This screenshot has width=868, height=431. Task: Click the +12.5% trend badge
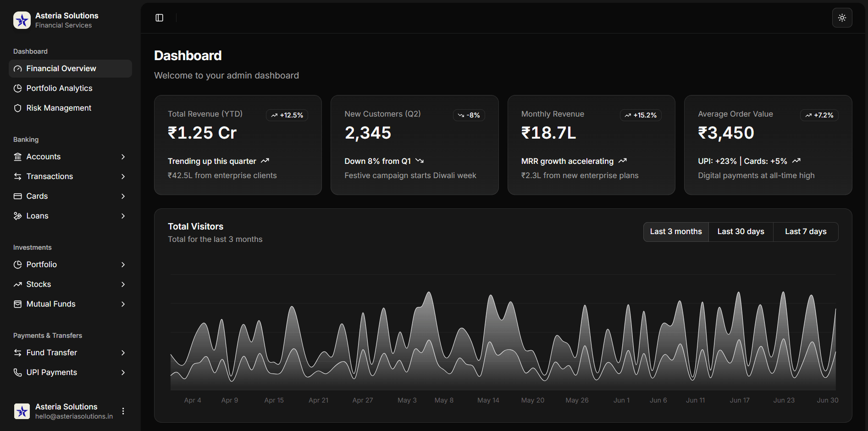pyautogui.click(x=287, y=115)
